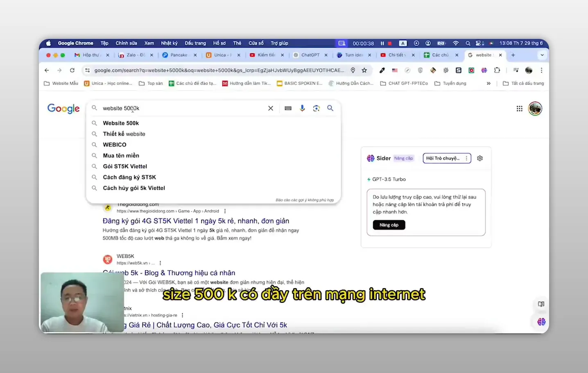Submit search with the blue magnifier icon
The image size is (588, 373).
pos(330,108)
